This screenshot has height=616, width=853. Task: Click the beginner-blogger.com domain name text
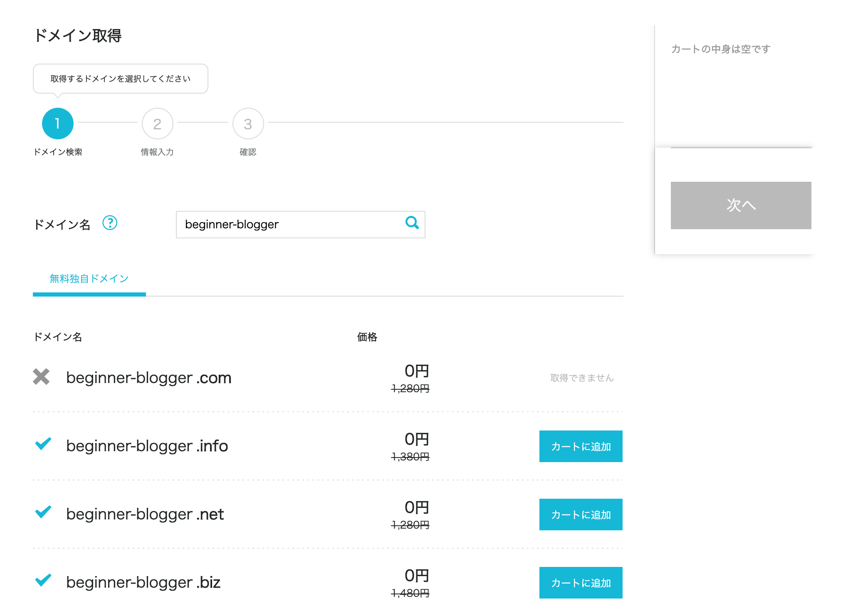point(148,378)
